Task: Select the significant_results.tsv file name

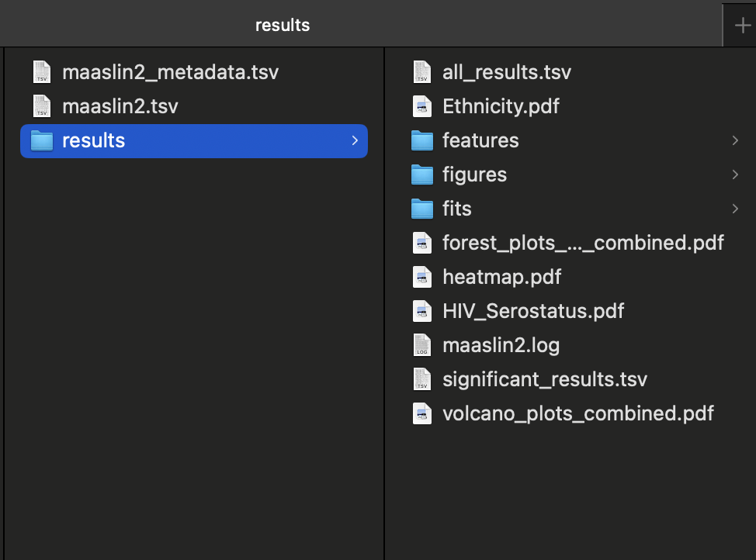Action: click(x=544, y=379)
